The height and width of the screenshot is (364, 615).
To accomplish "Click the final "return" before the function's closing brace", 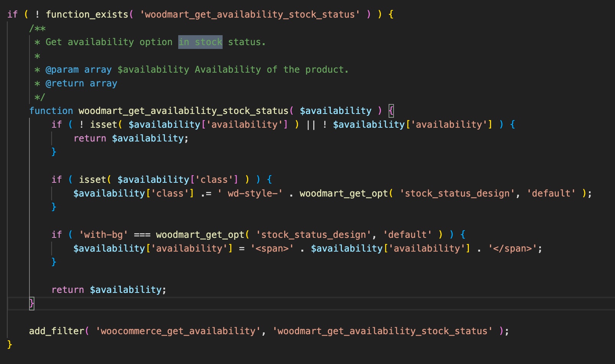I will point(68,290).
